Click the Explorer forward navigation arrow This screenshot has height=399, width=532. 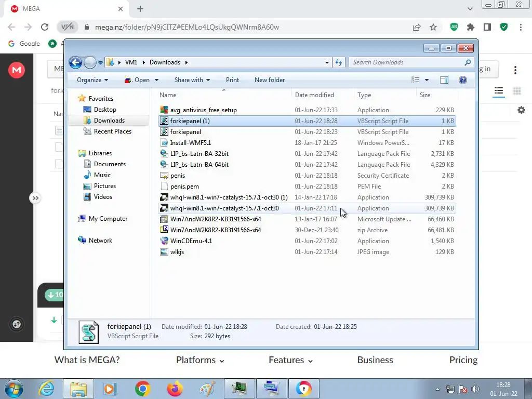click(90, 62)
